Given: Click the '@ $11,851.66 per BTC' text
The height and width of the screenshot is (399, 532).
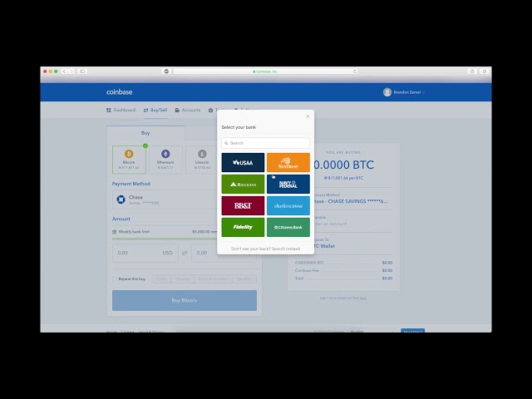Looking at the screenshot, I should (x=343, y=178).
